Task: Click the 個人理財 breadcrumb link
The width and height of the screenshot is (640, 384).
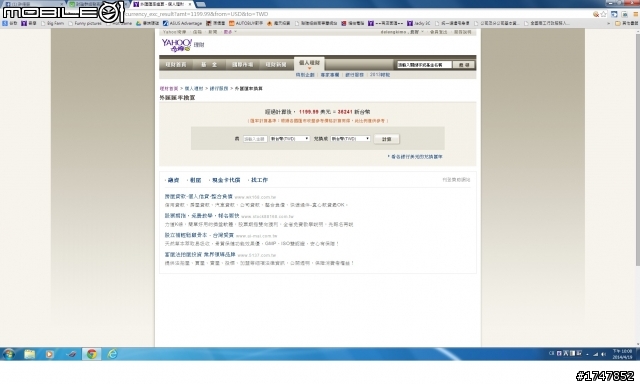Action: (194, 89)
